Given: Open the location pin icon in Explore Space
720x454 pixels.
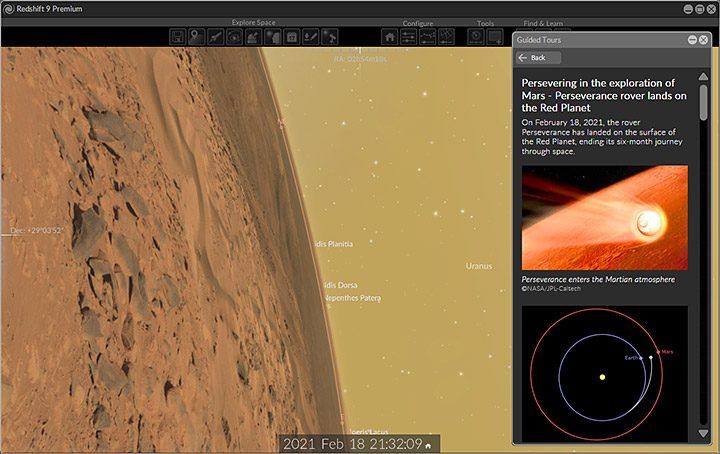Looking at the screenshot, I should pyautogui.click(x=196, y=37).
